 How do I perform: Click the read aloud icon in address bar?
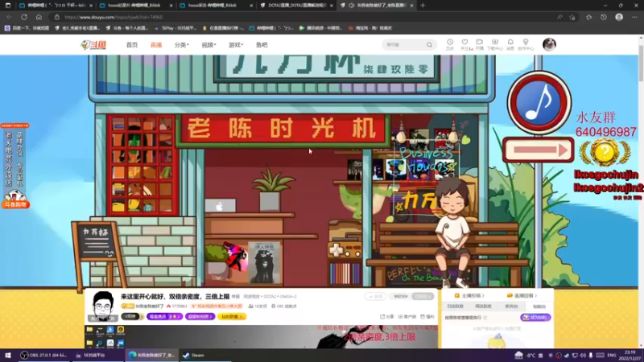(x=559, y=17)
